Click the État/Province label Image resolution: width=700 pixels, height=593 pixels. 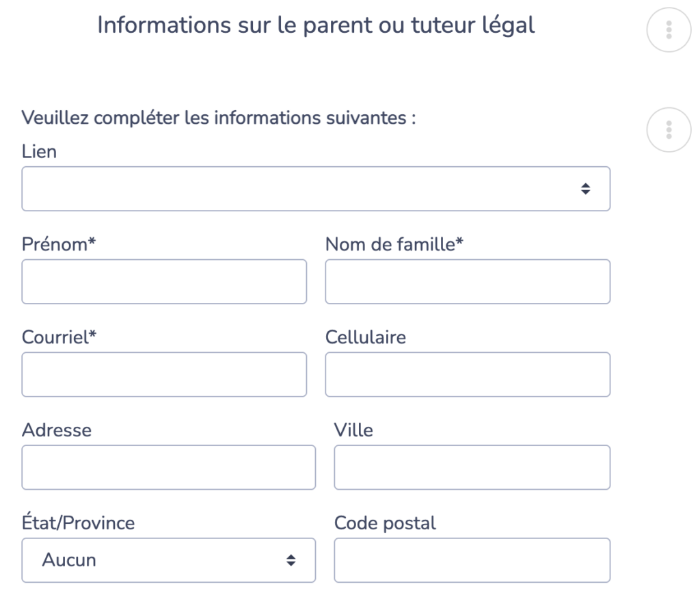point(78,523)
